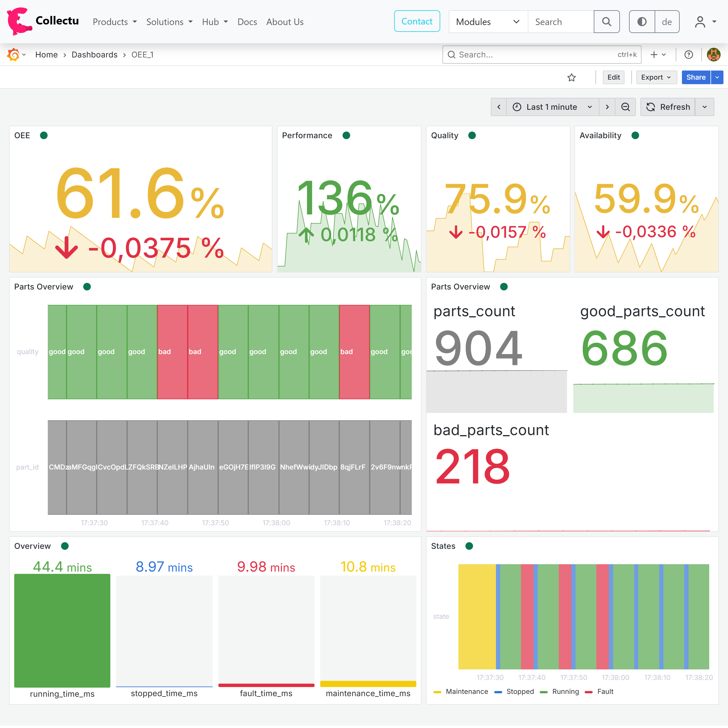Click the magnifier search button in header

tap(606, 22)
